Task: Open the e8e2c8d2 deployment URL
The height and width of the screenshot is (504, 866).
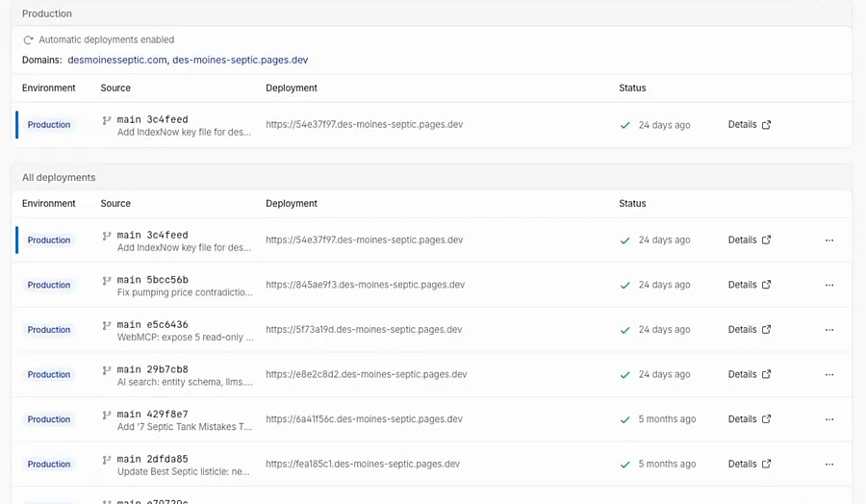Action: click(367, 374)
